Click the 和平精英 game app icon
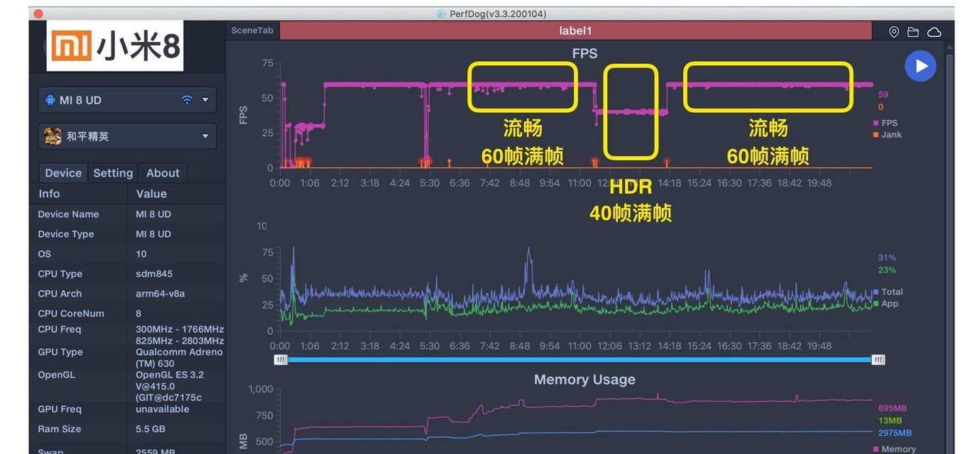 click(x=53, y=136)
